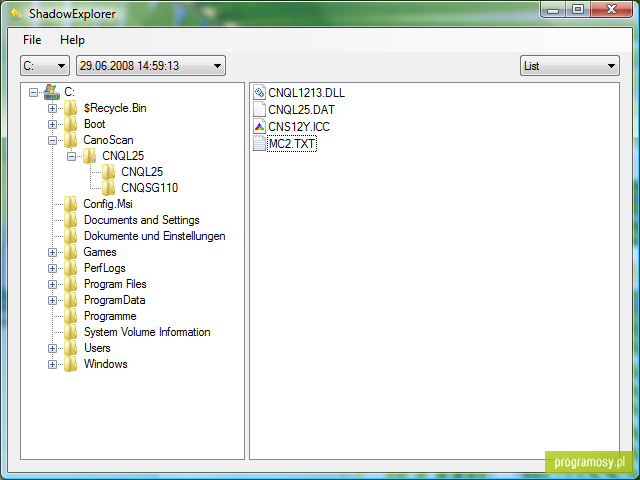Select the CNQL25.DAT file name

[301, 109]
